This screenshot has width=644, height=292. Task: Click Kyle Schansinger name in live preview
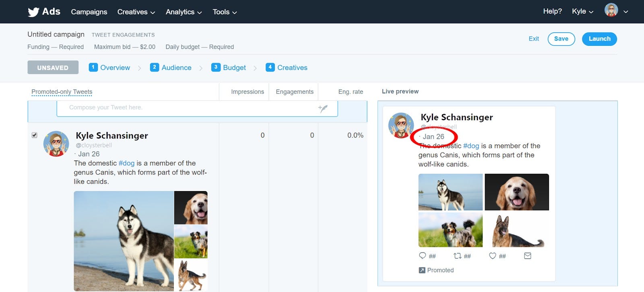click(x=457, y=117)
